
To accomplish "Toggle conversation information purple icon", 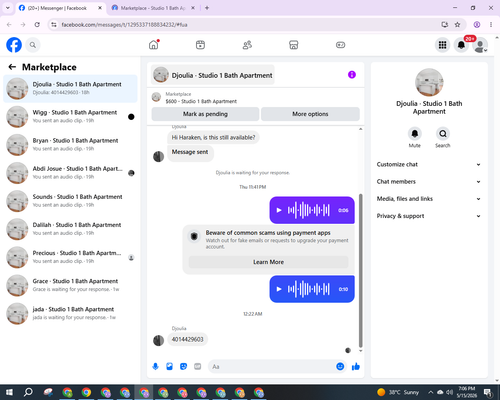I will pos(352,75).
